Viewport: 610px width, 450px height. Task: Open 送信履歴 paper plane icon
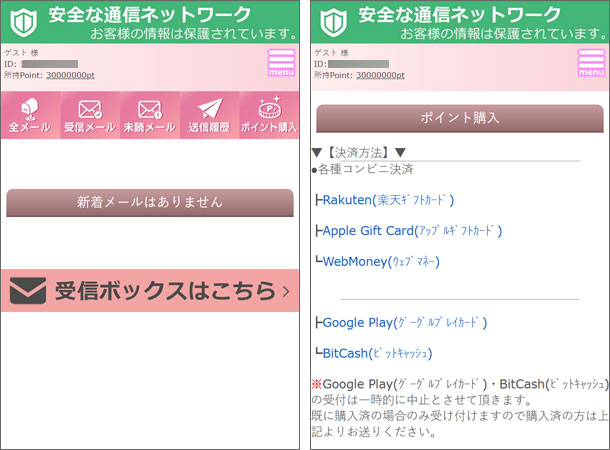(x=209, y=116)
